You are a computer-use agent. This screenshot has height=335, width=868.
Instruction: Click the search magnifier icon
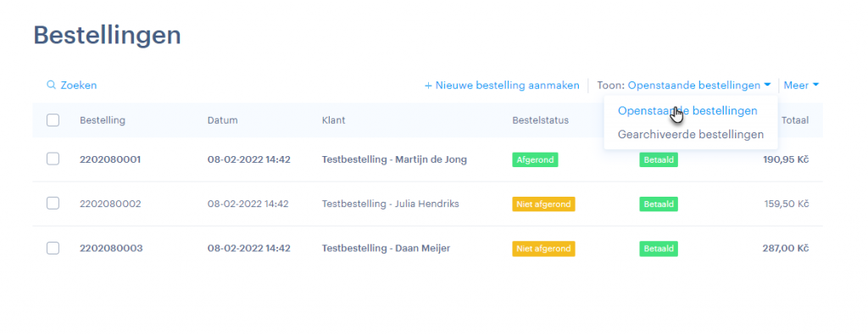(x=51, y=86)
